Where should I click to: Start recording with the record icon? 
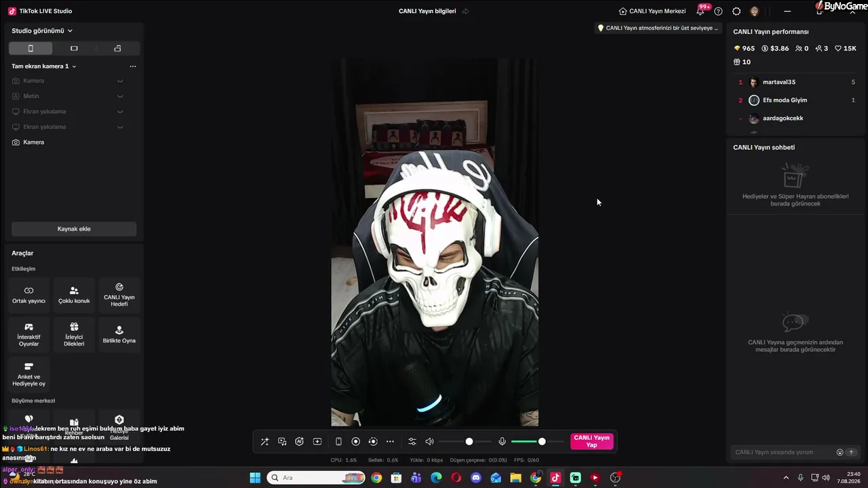[x=355, y=441]
